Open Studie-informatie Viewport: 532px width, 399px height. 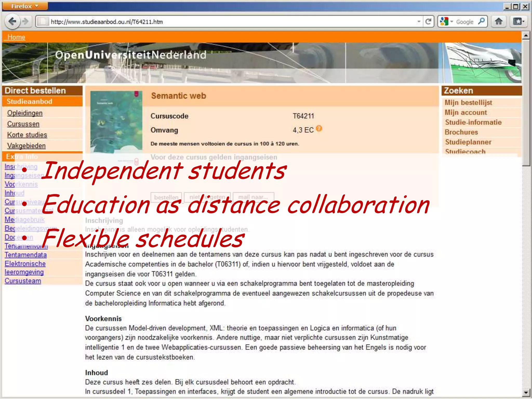473,122
